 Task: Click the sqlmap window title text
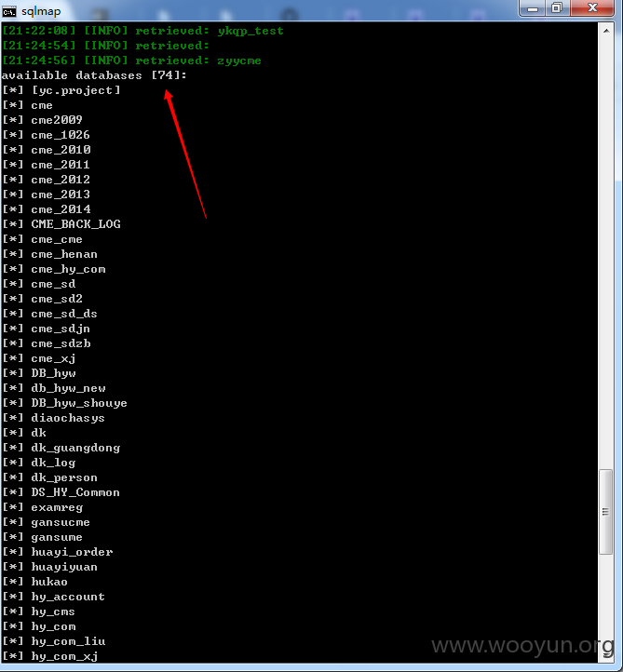tap(41, 11)
